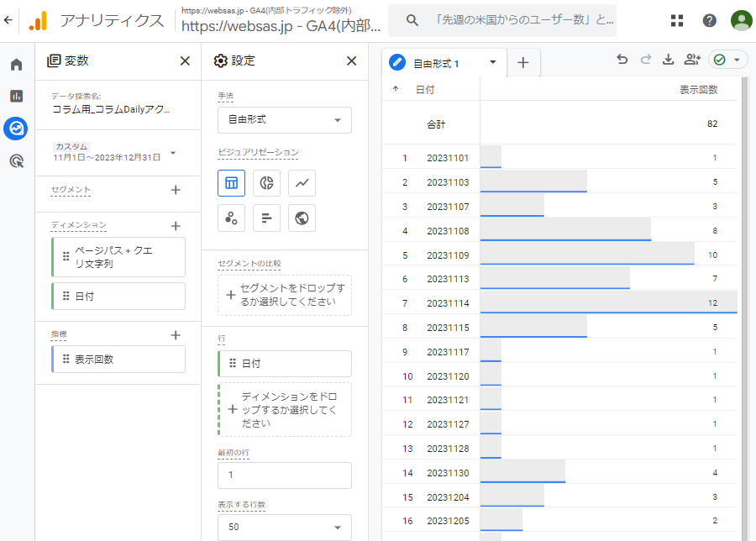756x541 pixels.
Task: Click the セグメント section label
Action: pos(71,190)
